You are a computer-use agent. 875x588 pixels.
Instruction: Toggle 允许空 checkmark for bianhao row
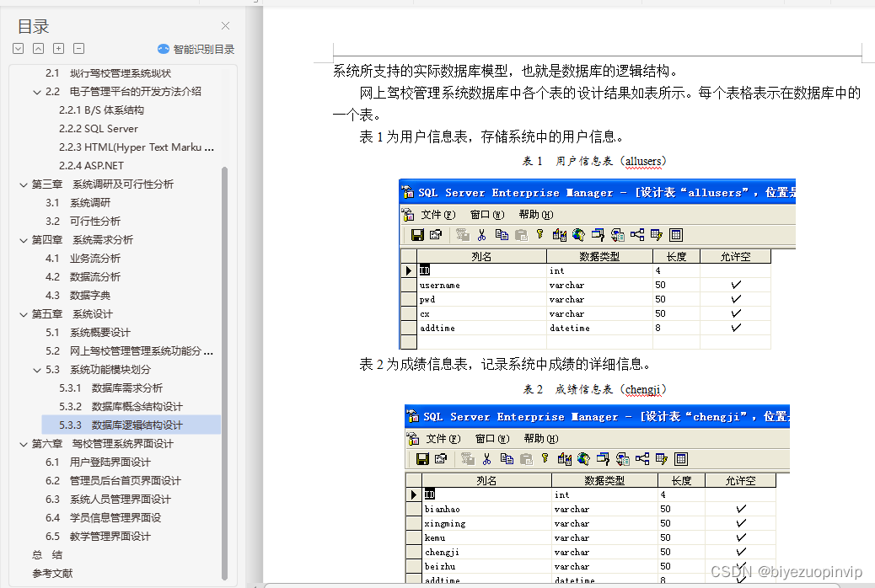(740, 509)
